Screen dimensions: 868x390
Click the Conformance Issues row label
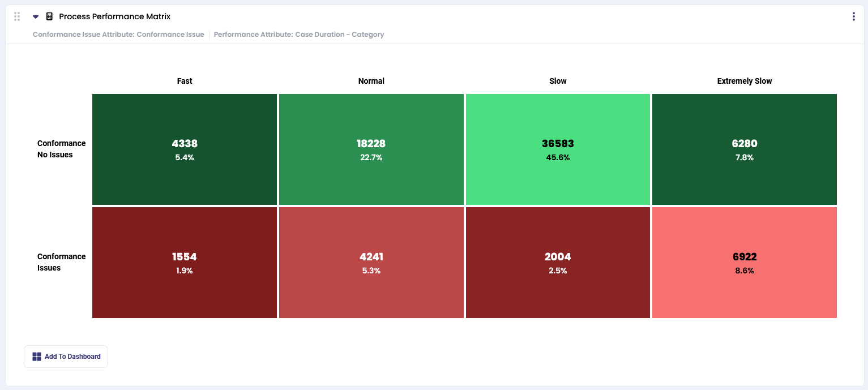click(61, 262)
